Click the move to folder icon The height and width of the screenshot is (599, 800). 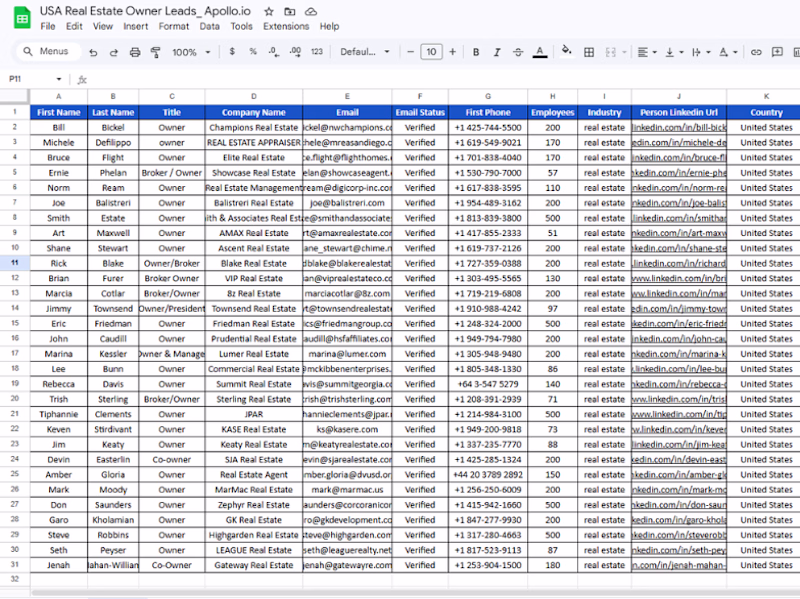click(290, 11)
